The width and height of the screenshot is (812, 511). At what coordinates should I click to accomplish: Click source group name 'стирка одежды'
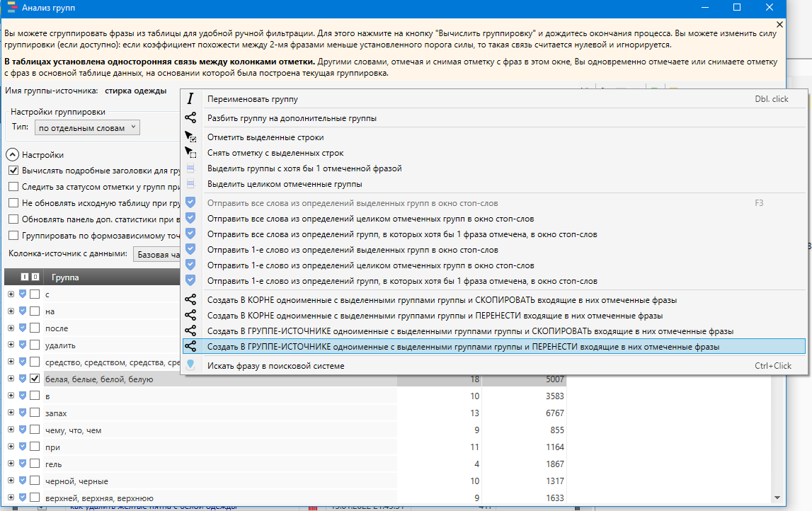coord(136,91)
